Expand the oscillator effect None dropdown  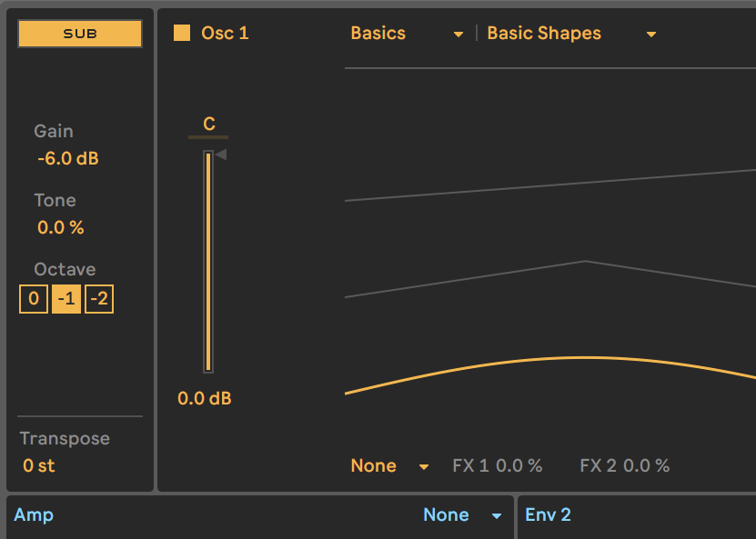(389, 466)
